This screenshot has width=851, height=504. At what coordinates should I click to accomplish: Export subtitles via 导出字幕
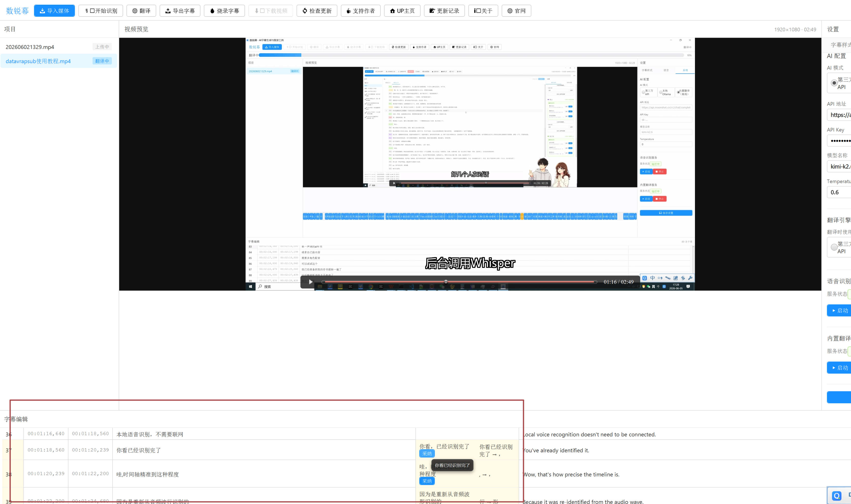tap(180, 11)
